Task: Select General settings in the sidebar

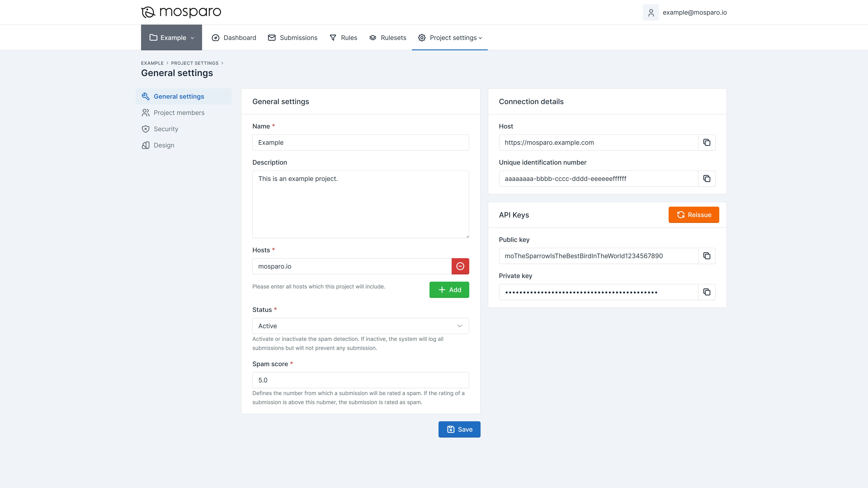Action: pos(184,96)
